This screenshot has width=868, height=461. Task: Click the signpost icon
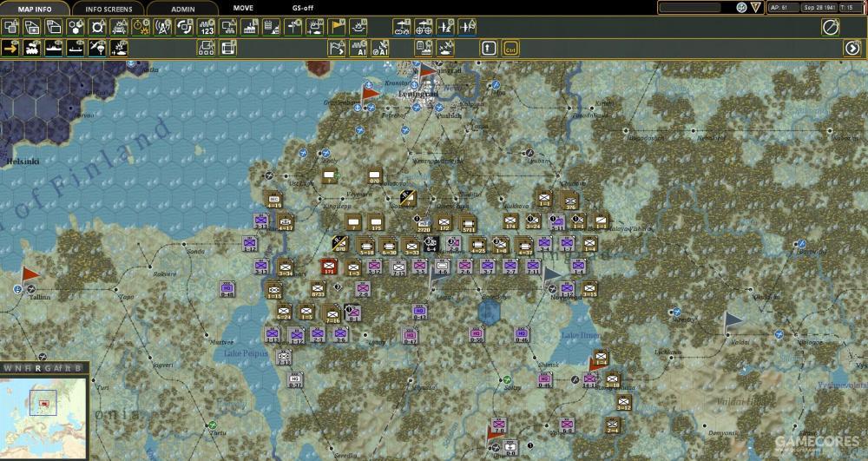[x=293, y=27]
